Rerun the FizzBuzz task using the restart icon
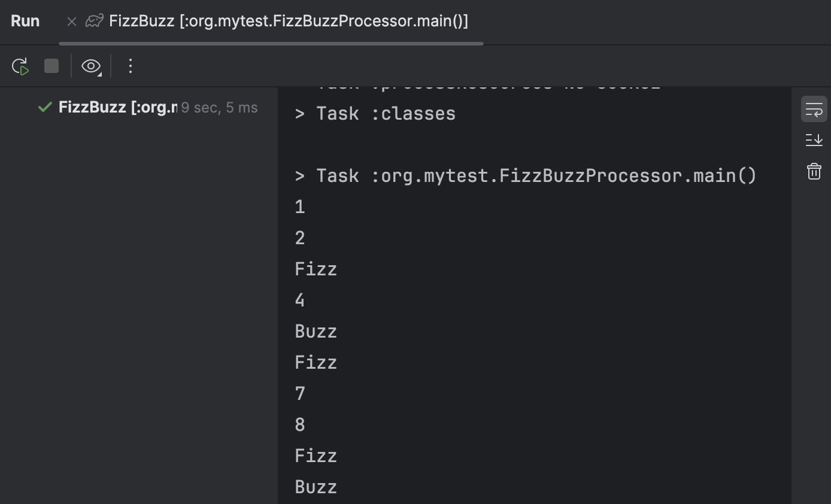The image size is (831, 504). [x=20, y=66]
